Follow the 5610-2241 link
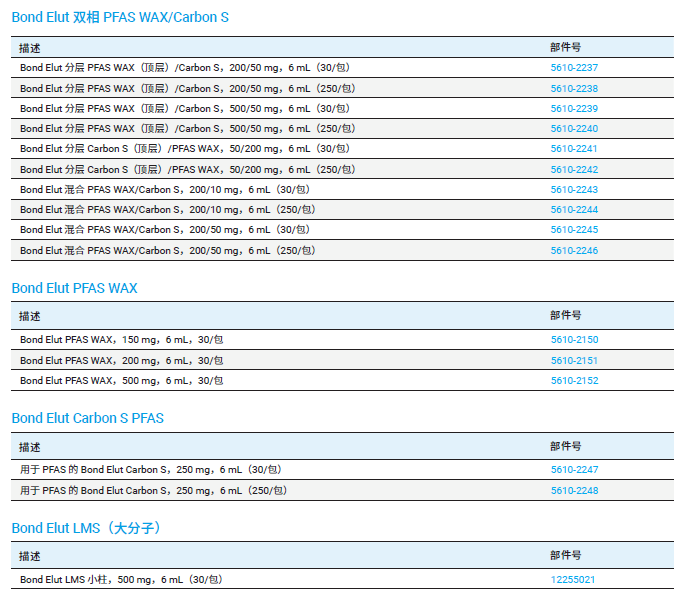 click(574, 149)
